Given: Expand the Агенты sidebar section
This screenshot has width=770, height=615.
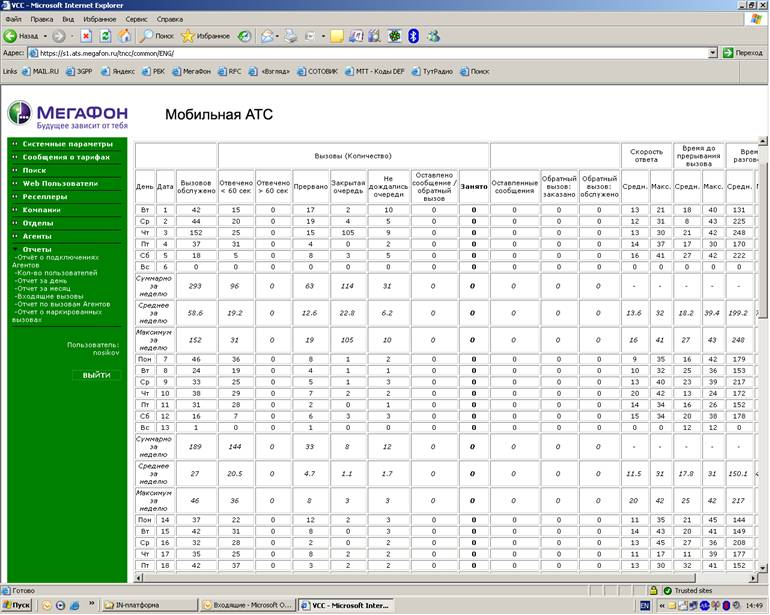Looking at the screenshot, I should click(37, 236).
